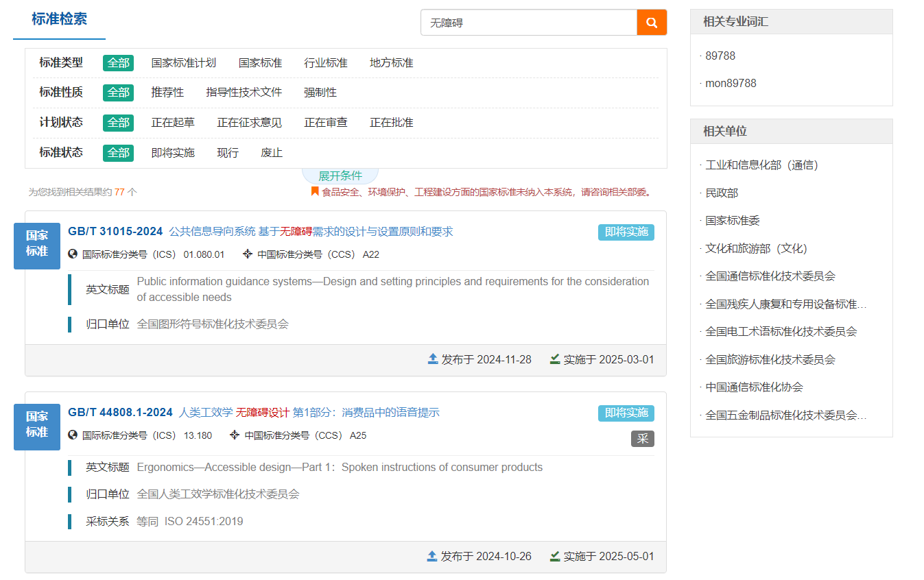Click the search input field containing 无障碍

click(x=528, y=23)
